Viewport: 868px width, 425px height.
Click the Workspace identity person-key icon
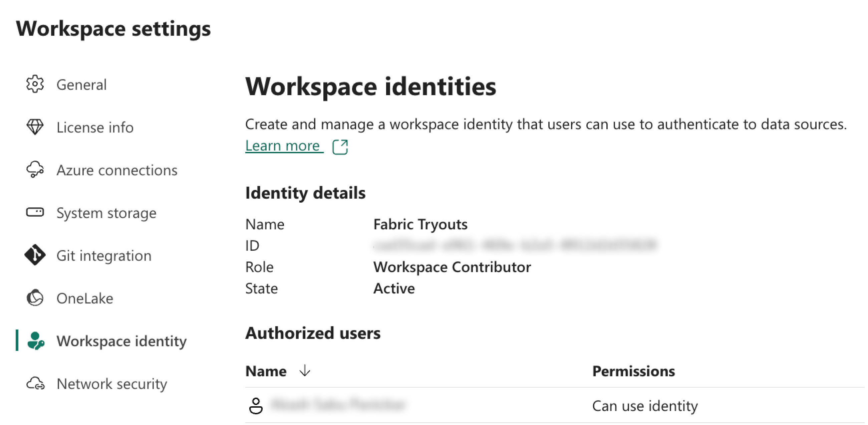click(x=36, y=341)
